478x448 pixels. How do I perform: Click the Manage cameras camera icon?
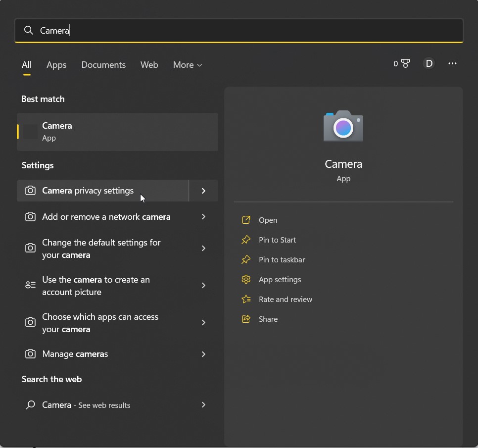point(30,354)
